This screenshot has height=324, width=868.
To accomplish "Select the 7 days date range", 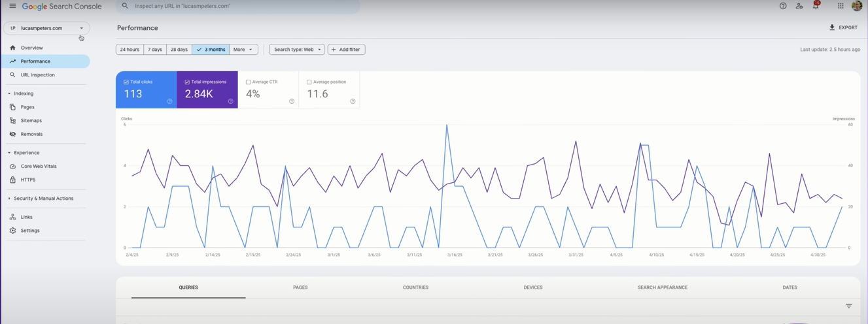I will pyautogui.click(x=155, y=50).
